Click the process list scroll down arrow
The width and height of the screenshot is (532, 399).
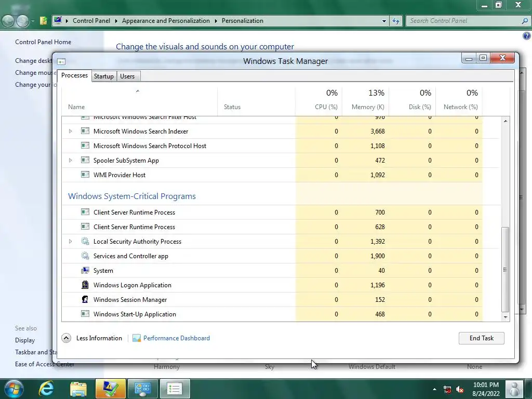[x=505, y=317]
